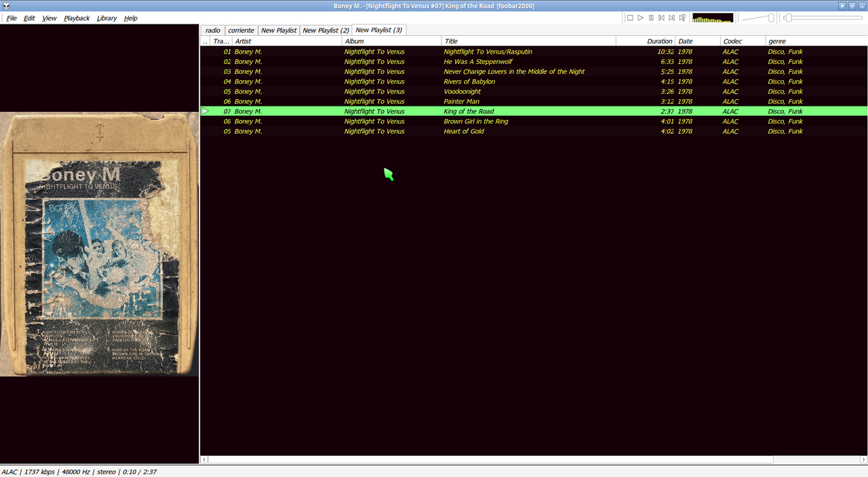This screenshot has height=477, width=868.
Task: Sort by the Title column header
Action: coord(528,41)
